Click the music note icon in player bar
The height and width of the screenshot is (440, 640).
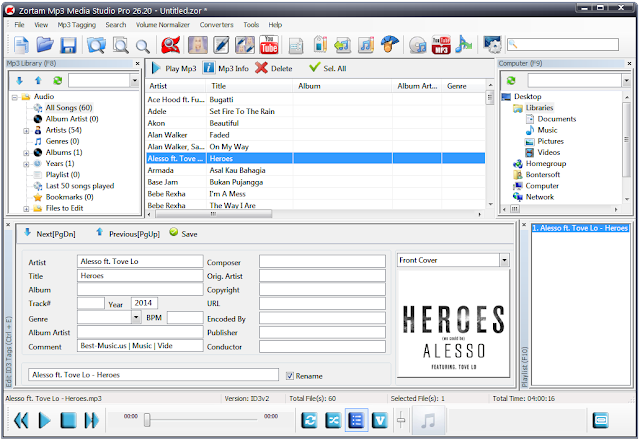click(427, 420)
